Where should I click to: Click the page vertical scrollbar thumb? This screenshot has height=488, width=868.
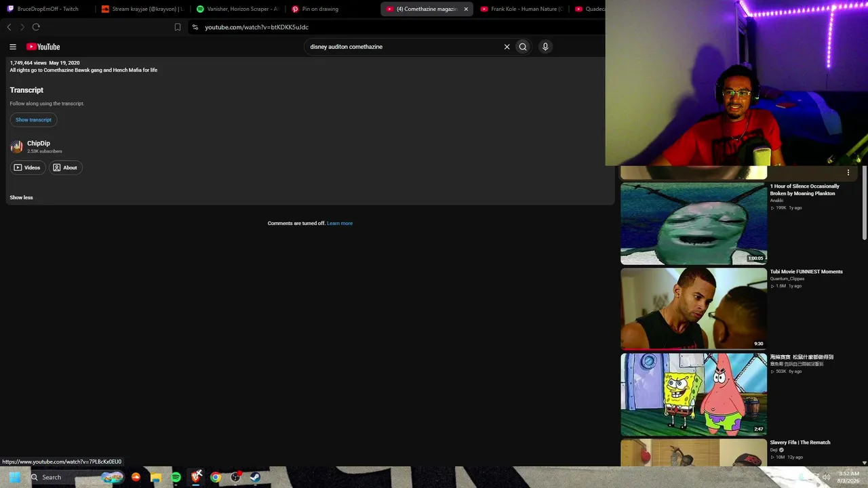(x=864, y=203)
